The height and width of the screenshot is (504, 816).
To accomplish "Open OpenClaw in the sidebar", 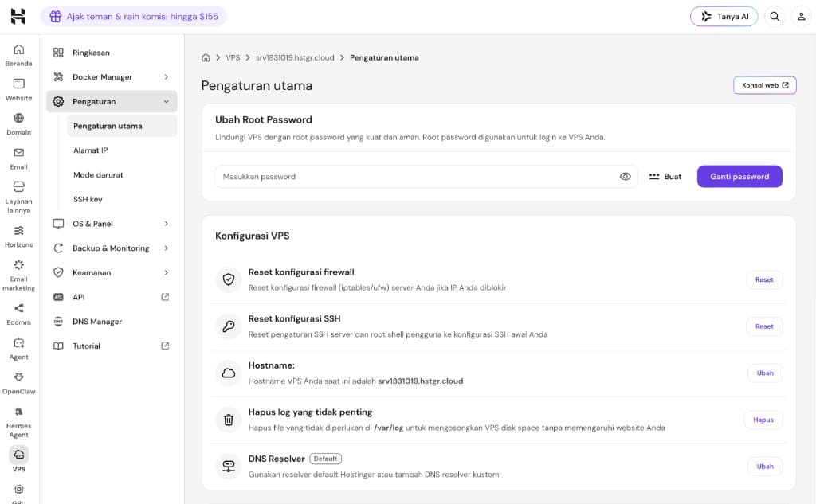I will (x=19, y=383).
